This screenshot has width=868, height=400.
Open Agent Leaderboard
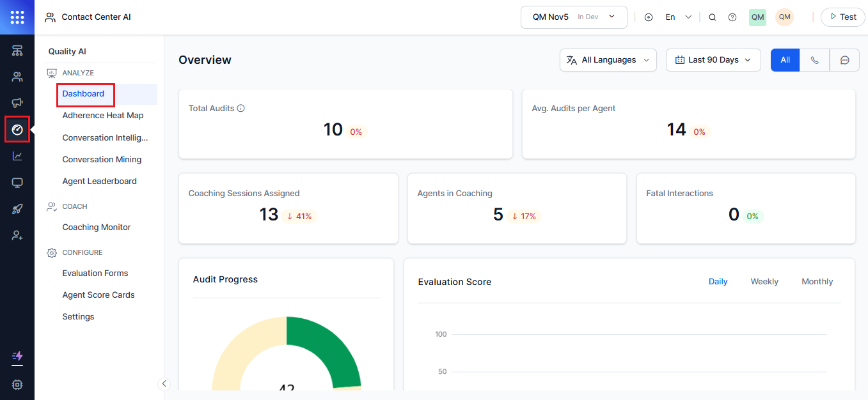pyautogui.click(x=101, y=181)
